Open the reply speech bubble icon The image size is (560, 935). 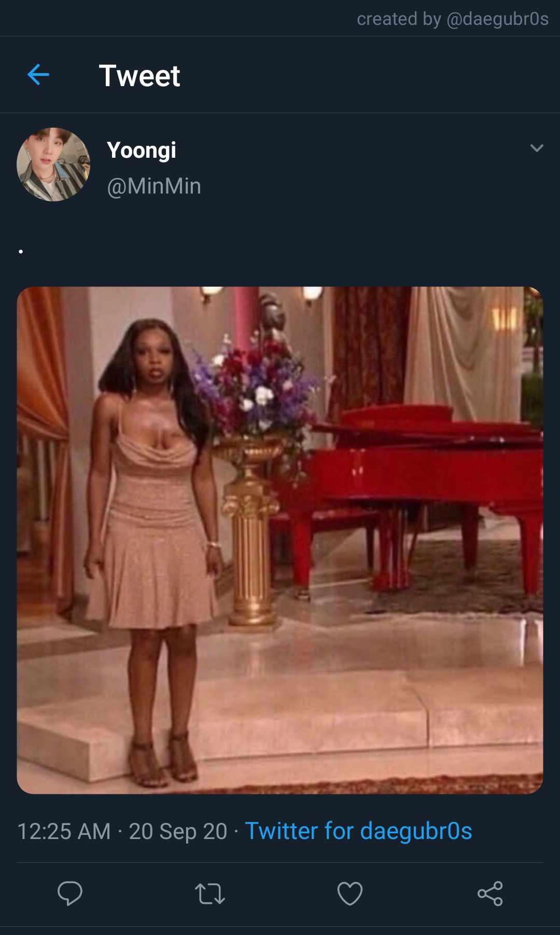[x=70, y=893]
